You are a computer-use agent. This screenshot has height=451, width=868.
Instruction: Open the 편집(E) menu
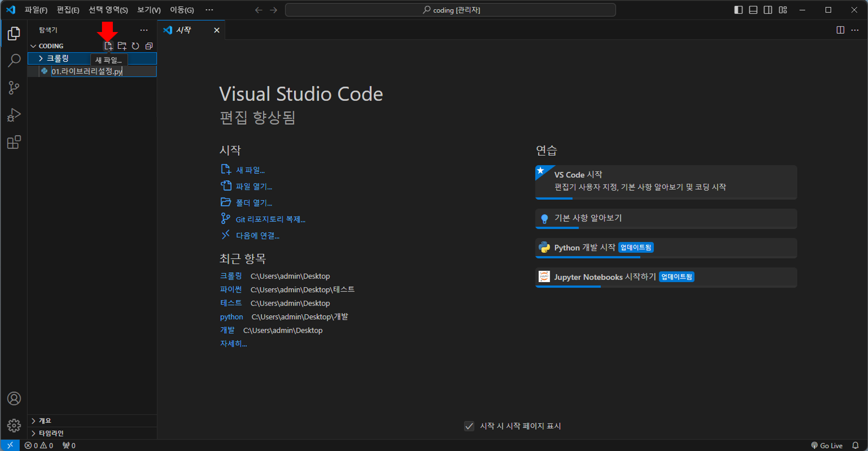68,10
